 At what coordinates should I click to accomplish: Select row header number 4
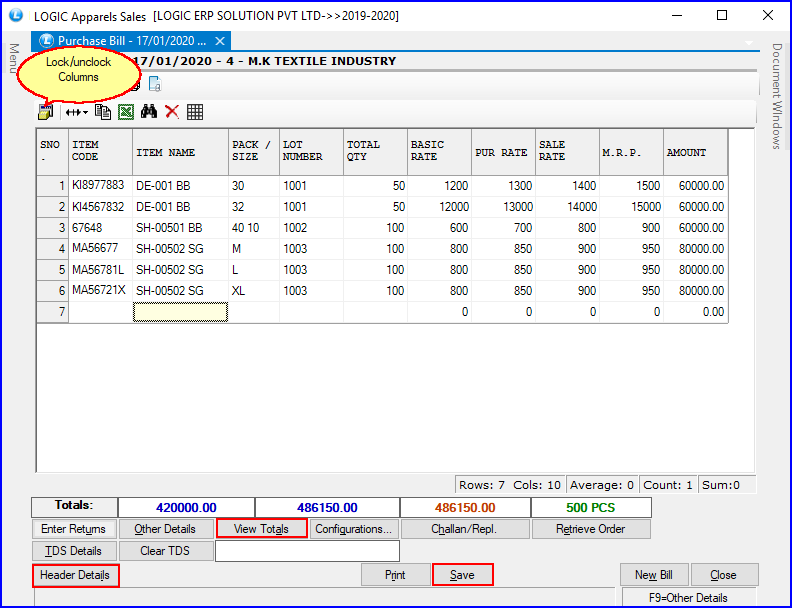tap(53, 248)
